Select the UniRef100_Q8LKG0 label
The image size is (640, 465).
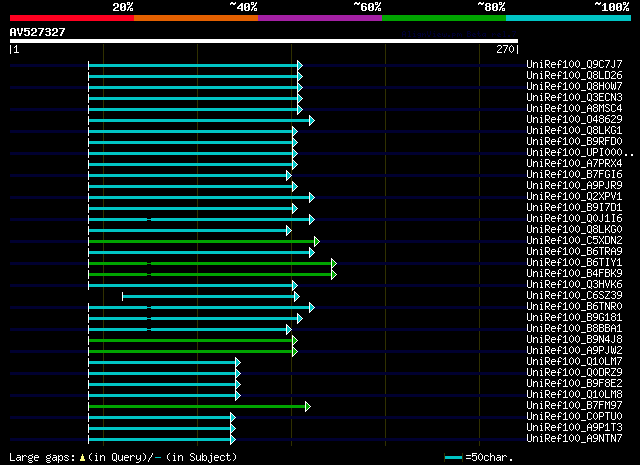point(574,229)
